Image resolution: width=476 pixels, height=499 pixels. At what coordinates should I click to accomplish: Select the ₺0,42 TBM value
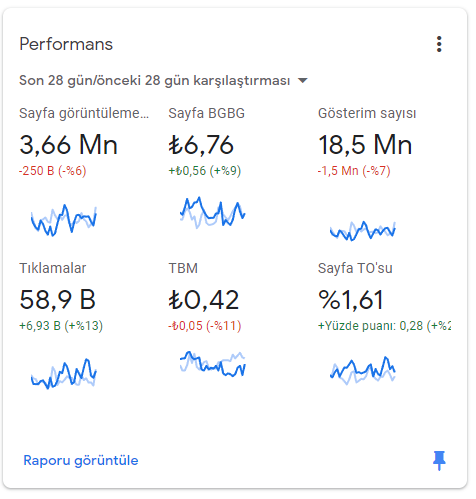click(204, 300)
